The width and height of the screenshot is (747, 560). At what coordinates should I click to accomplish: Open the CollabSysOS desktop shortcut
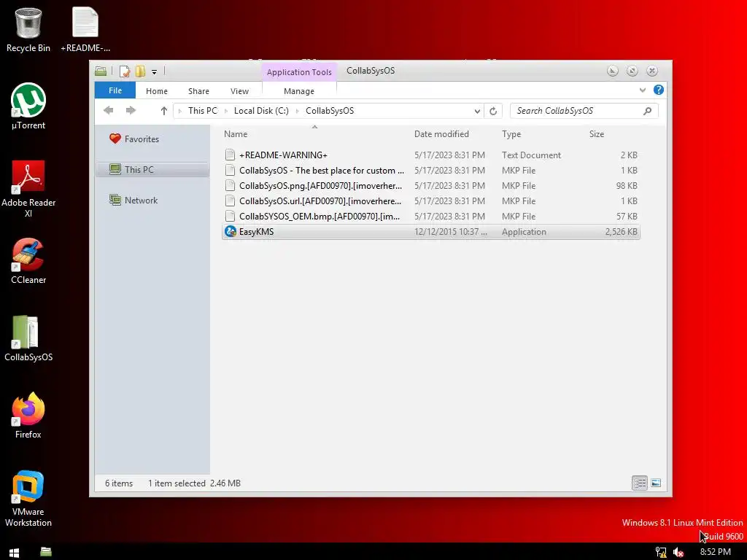coord(28,338)
